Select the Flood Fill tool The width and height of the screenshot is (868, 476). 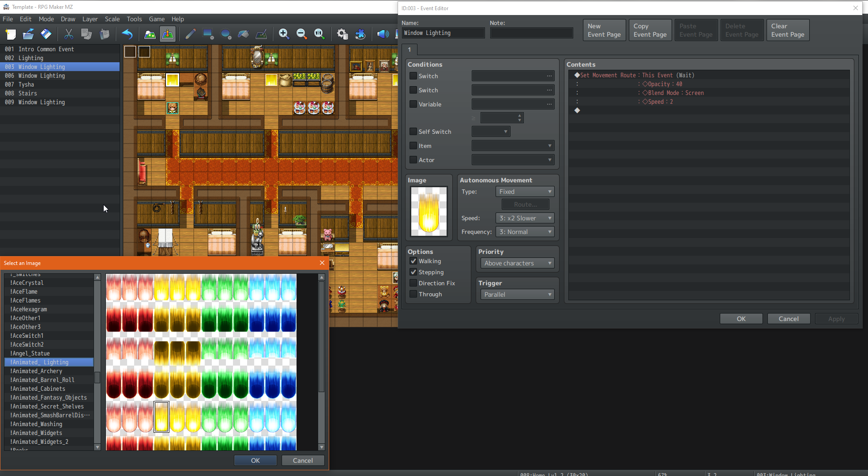[x=244, y=34]
